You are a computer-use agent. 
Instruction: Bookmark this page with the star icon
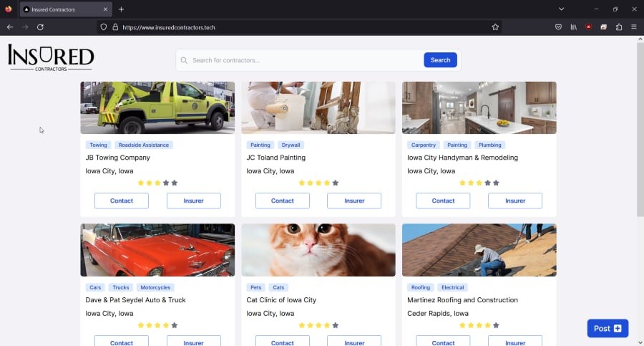point(495,27)
